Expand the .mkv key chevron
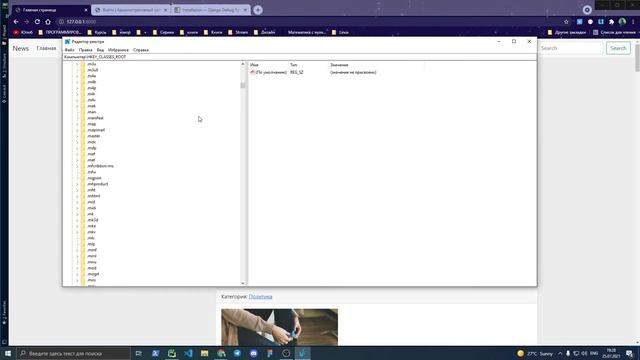The height and width of the screenshot is (360, 640). pos(77,232)
